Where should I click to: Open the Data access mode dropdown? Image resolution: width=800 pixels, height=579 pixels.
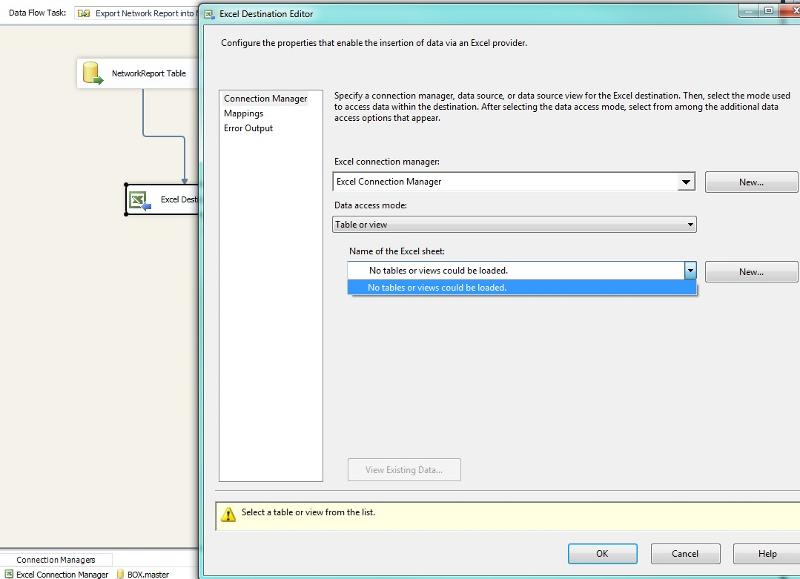coord(690,225)
